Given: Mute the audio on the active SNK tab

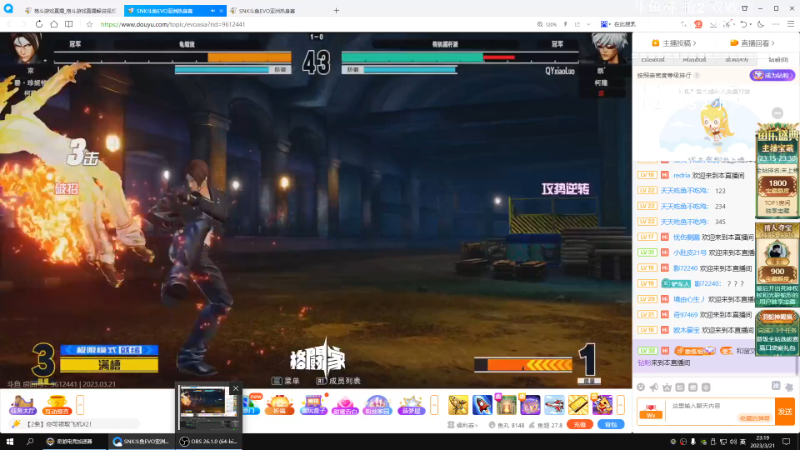Looking at the screenshot, I should click(x=213, y=10).
